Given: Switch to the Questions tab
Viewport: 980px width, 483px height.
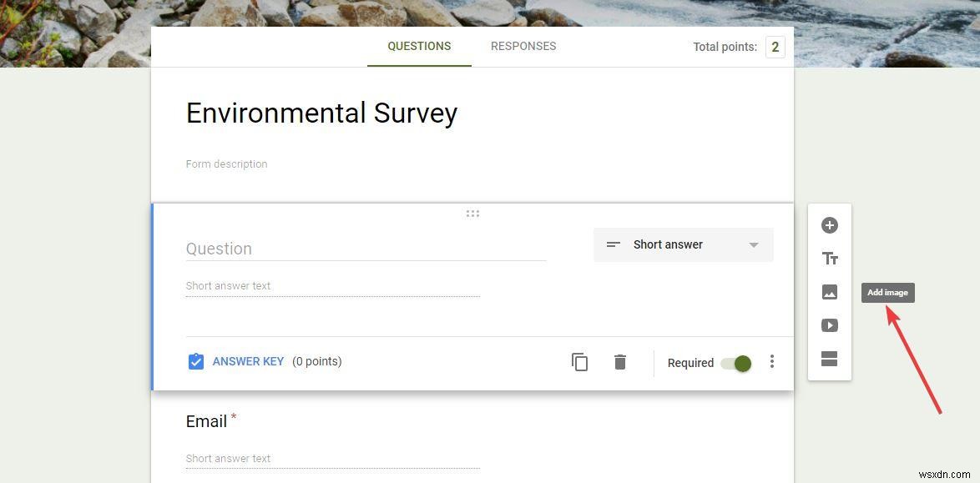Looking at the screenshot, I should [x=419, y=46].
